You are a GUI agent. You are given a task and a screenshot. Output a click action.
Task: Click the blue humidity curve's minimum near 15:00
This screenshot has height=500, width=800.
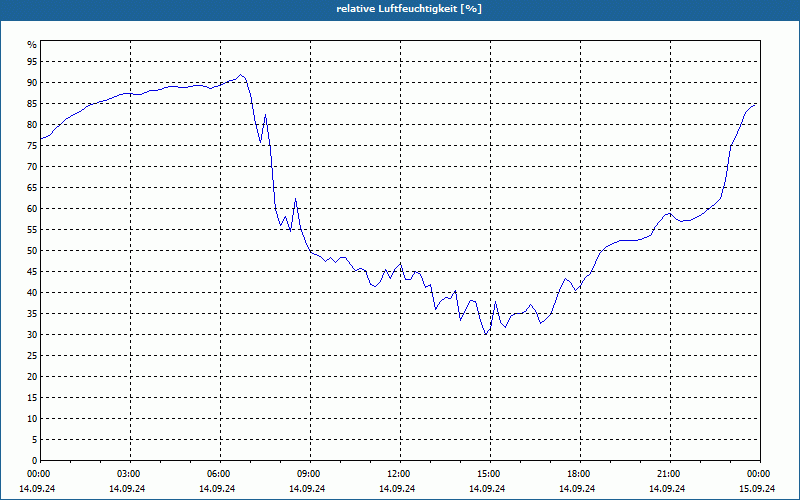486,334
